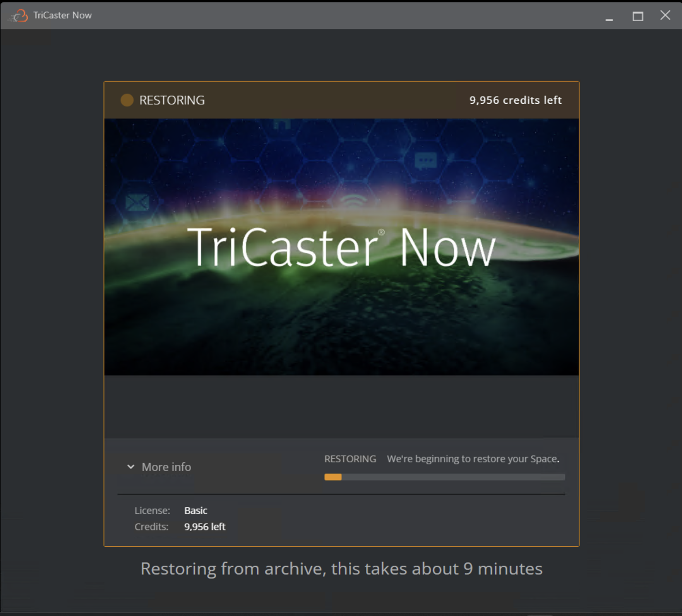Click the RESTORING label above progress bar
The image size is (682, 616).
(350, 459)
